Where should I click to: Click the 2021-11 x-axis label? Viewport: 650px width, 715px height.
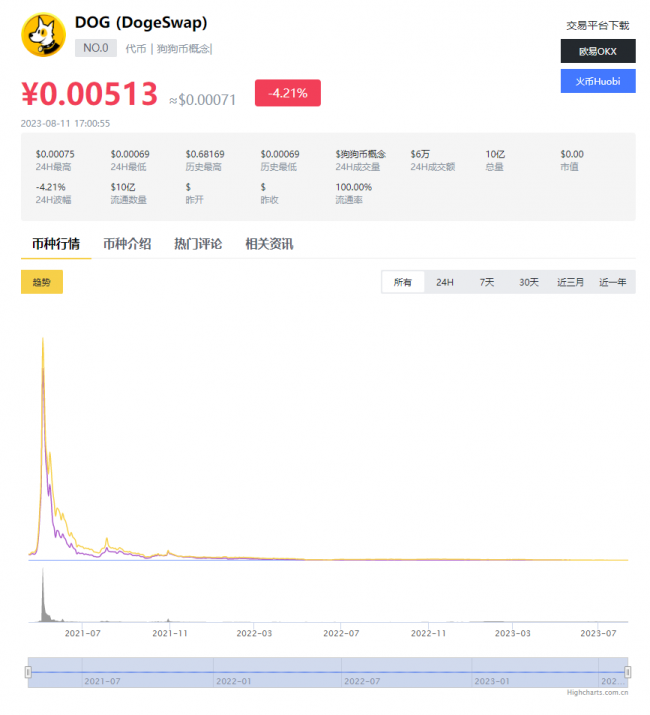[170, 633]
